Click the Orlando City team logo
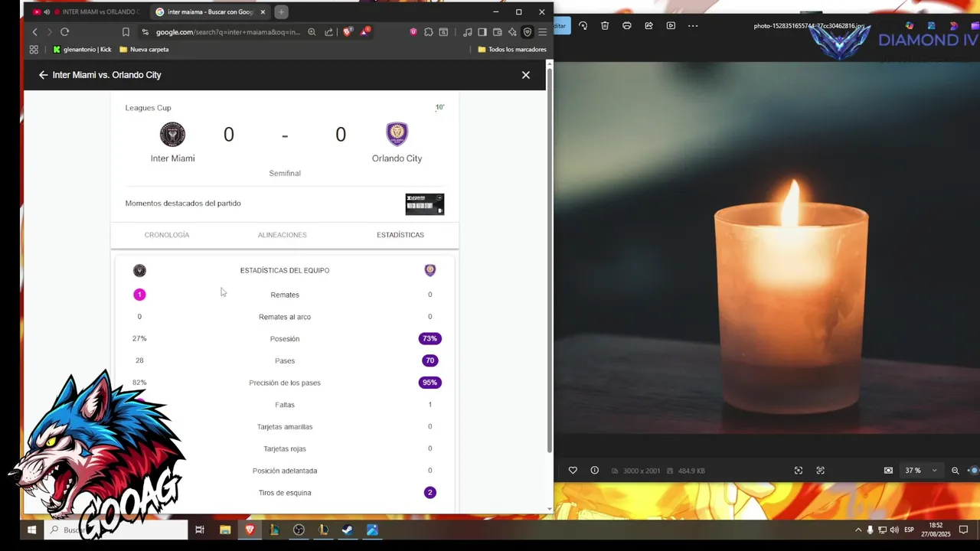Screen dimensions: 980x551 pyautogui.click(x=397, y=134)
